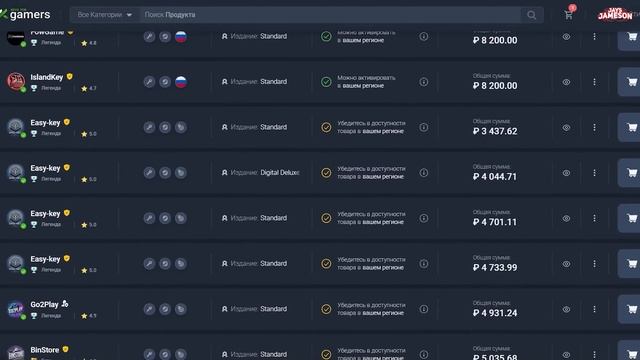This screenshot has width=640, height=360.
Task: Open the shopping cart in header
Action: click(x=568, y=16)
